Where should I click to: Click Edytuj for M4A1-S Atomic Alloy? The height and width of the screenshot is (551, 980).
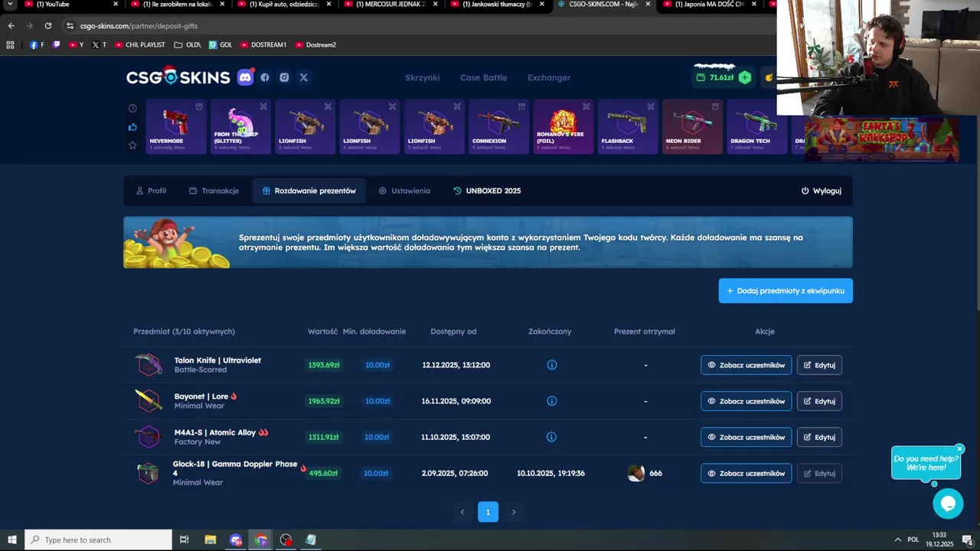click(819, 437)
